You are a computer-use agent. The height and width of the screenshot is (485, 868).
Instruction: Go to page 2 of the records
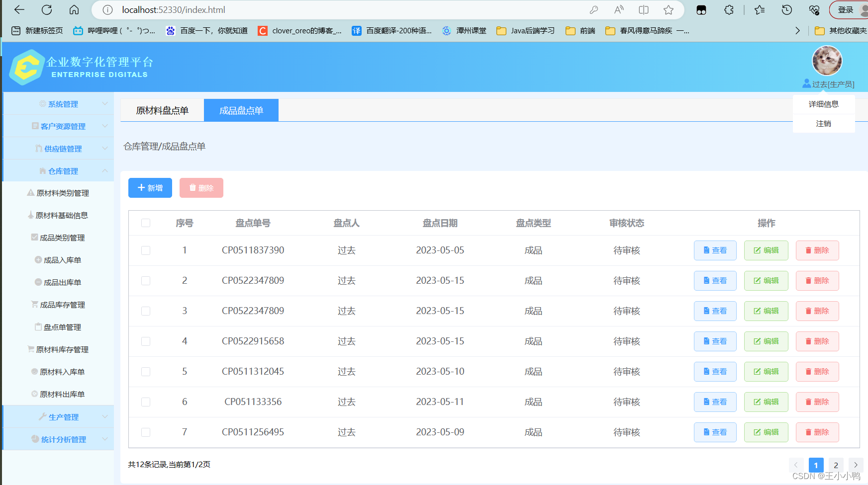point(836,465)
